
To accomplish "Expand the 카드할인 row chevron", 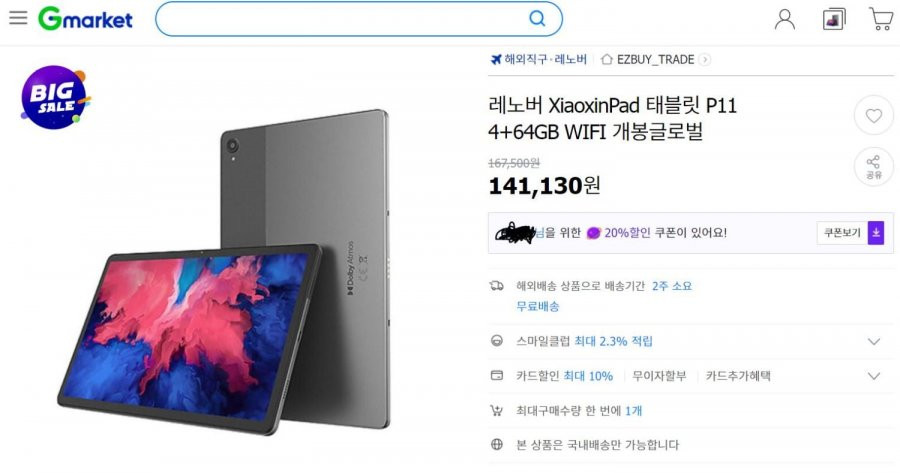I will pos(874,377).
